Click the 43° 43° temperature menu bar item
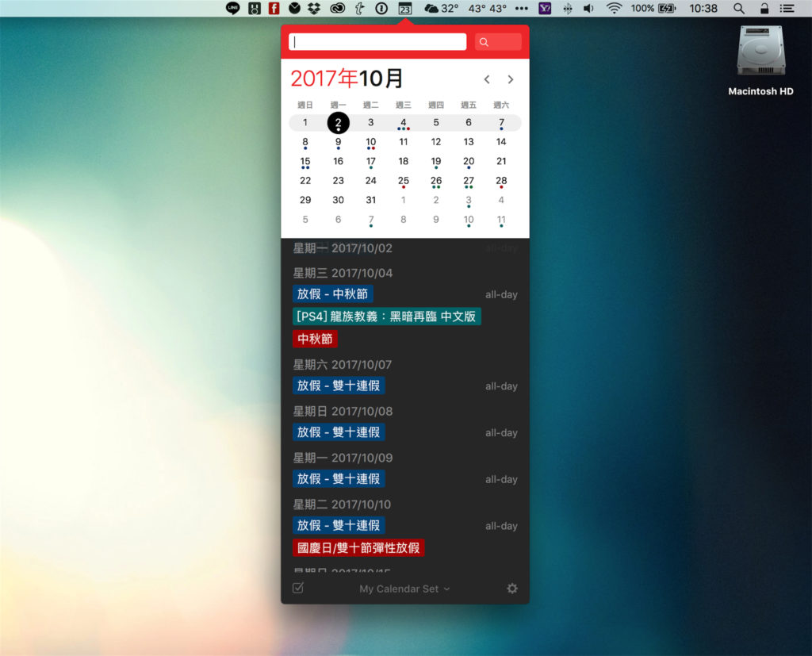Screen dimensions: 812x656 click(488, 8)
